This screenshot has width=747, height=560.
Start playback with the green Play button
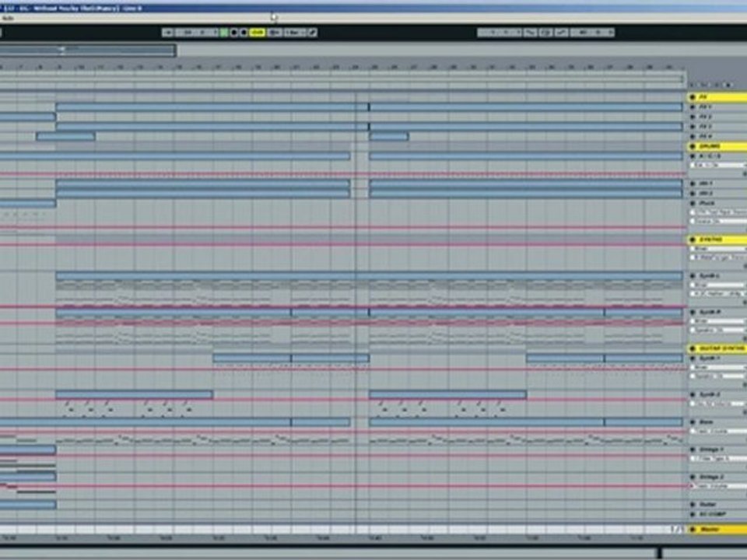click(x=224, y=33)
